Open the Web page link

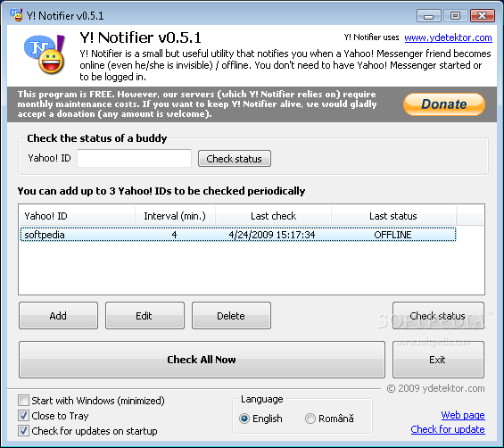click(463, 415)
